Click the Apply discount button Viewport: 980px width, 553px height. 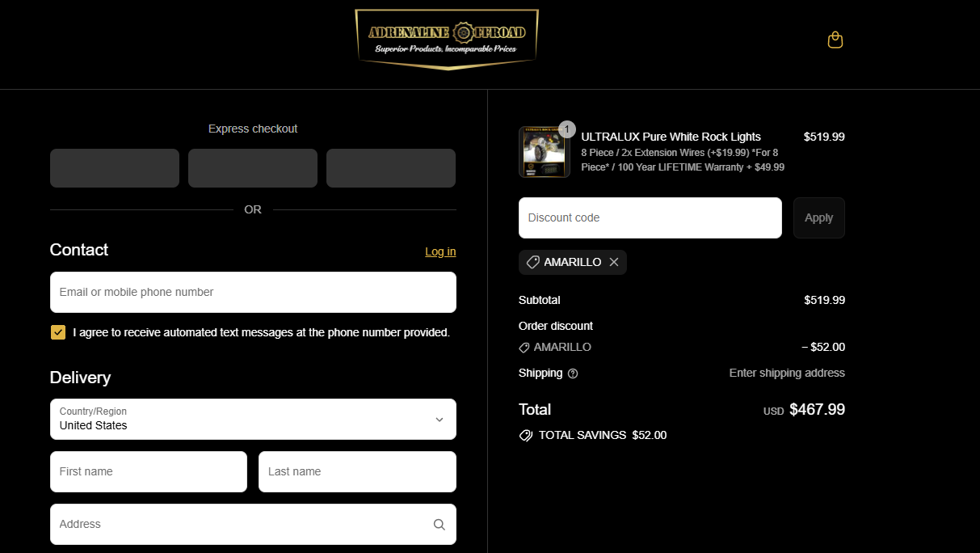(819, 217)
